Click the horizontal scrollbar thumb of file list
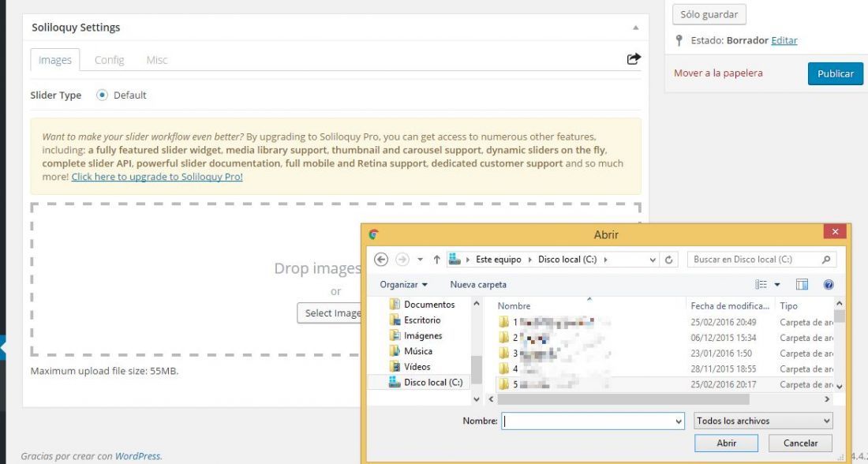 (x=623, y=399)
